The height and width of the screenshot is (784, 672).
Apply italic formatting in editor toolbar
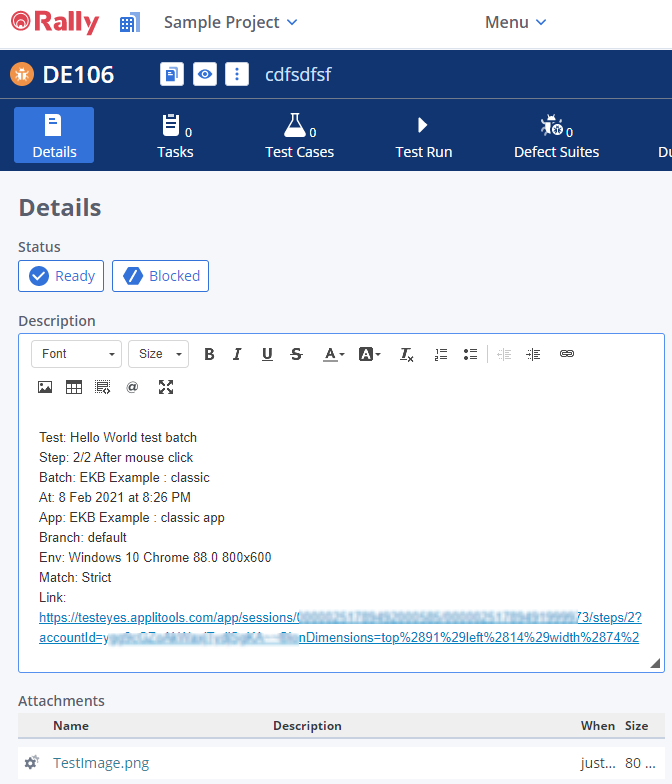(237, 354)
